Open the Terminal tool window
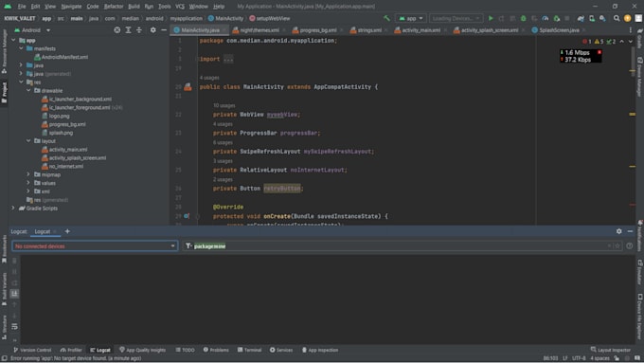644x363 pixels. pos(249,350)
